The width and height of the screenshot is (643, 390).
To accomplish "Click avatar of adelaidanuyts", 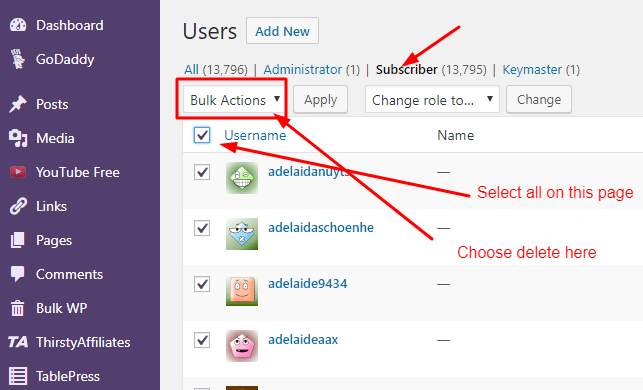I will (x=242, y=178).
